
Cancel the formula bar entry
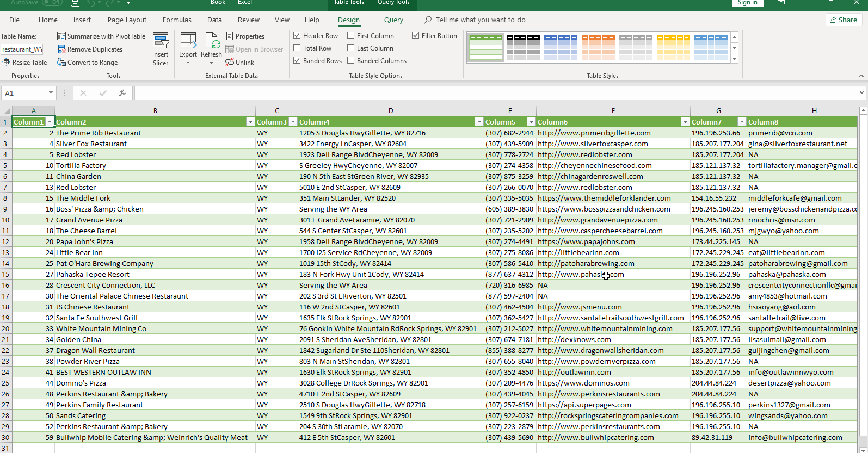click(x=83, y=93)
